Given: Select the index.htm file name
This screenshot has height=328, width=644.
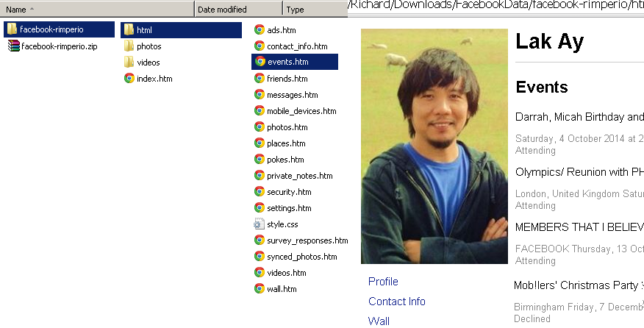Looking at the screenshot, I should tap(154, 79).
